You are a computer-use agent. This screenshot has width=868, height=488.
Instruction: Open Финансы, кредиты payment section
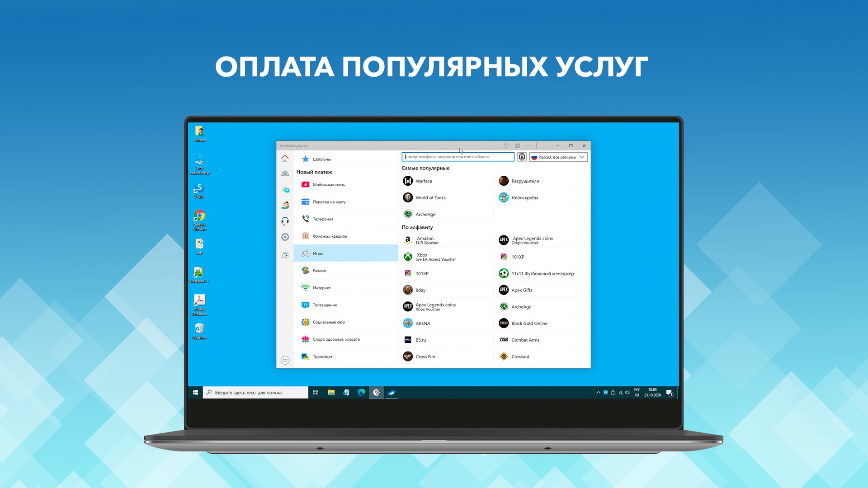[331, 236]
